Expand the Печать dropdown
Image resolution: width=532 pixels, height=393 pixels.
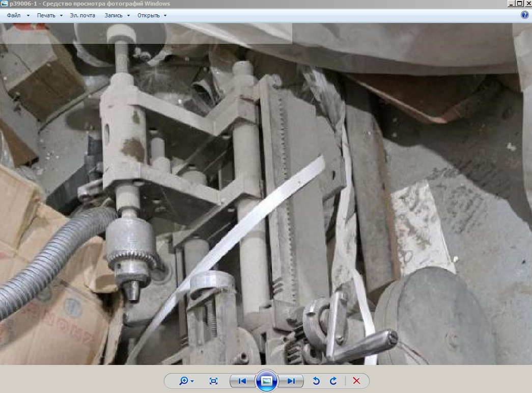click(x=49, y=15)
